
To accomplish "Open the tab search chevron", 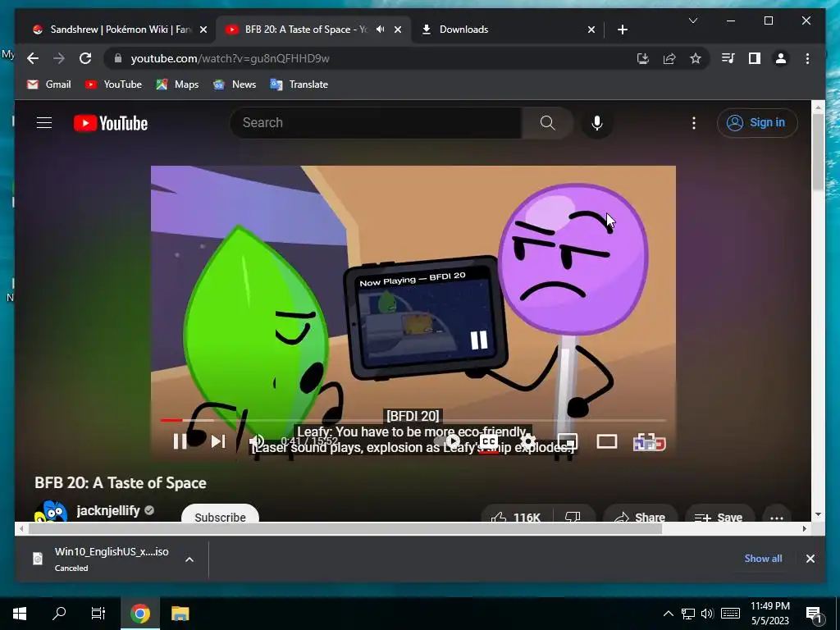I will (x=692, y=21).
